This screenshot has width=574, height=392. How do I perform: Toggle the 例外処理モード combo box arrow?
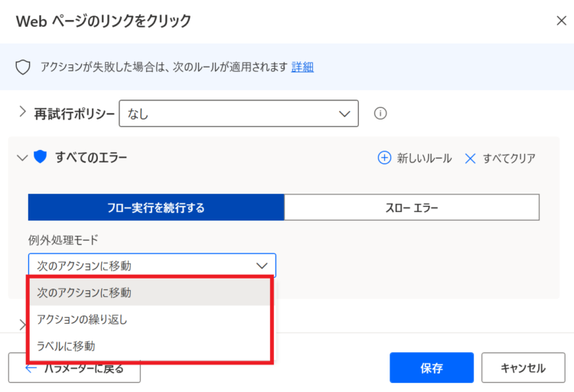(262, 266)
